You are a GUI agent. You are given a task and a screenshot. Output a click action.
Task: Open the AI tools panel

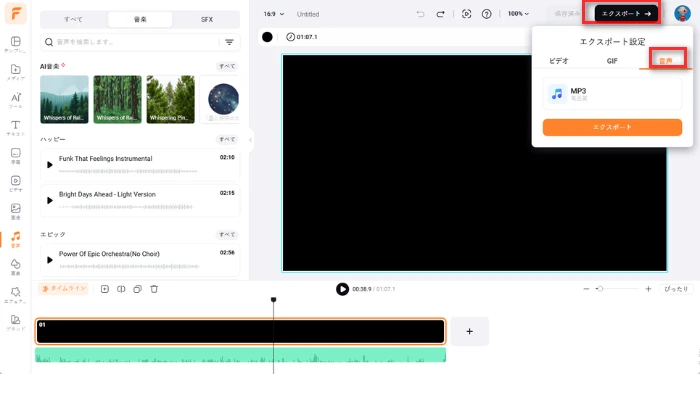15,100
